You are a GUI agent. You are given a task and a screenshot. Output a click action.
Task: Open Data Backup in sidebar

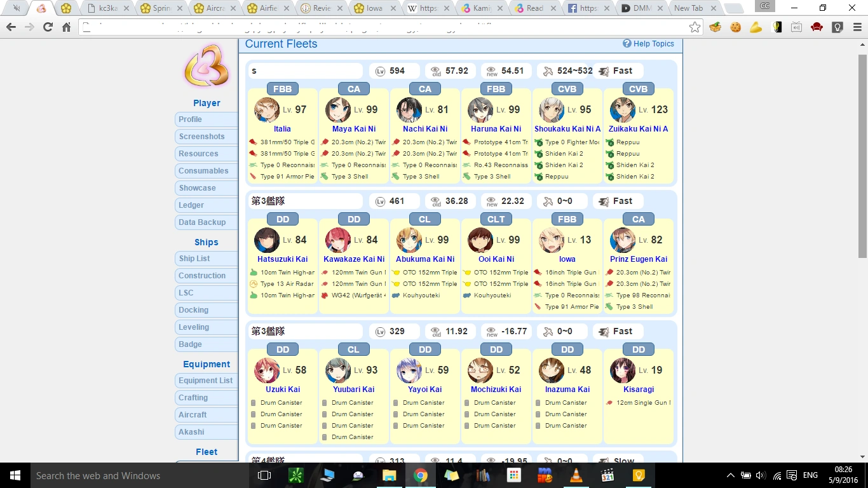coord(207,222)
